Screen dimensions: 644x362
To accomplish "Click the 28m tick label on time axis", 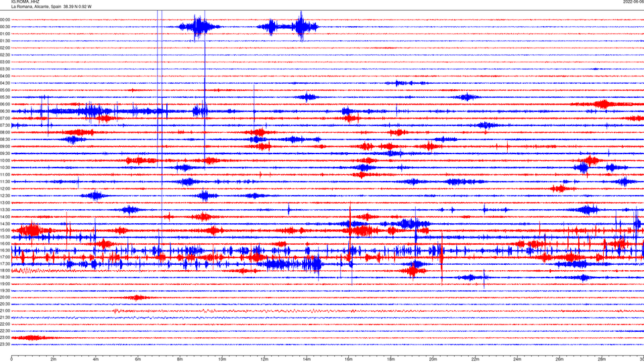I will pos(602,359).
